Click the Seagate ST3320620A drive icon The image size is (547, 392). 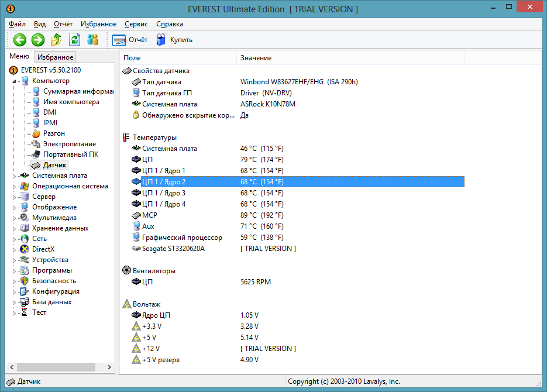tap(136, 249)
